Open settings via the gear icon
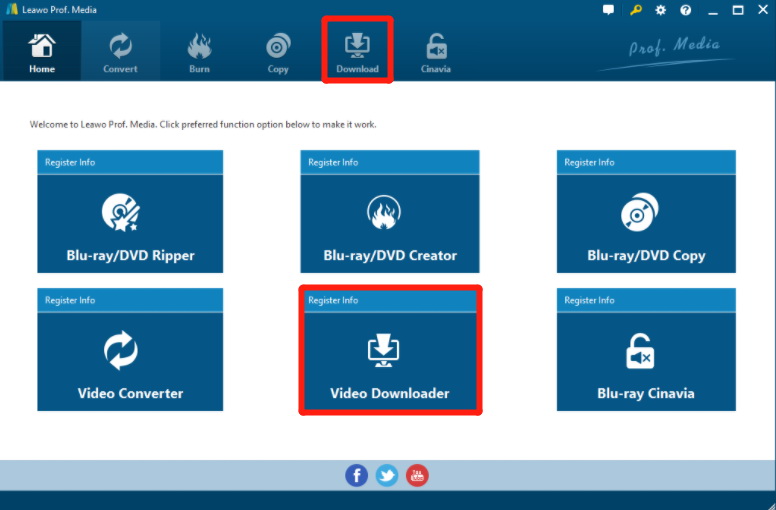 click(x=660, y=10)
